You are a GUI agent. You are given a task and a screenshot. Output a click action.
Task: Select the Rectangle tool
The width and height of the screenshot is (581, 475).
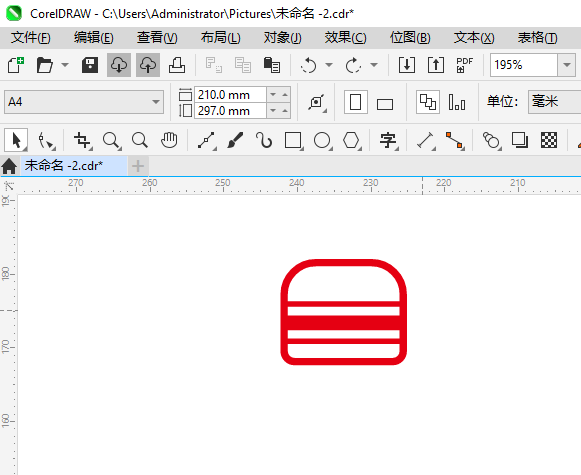(294, 141)
